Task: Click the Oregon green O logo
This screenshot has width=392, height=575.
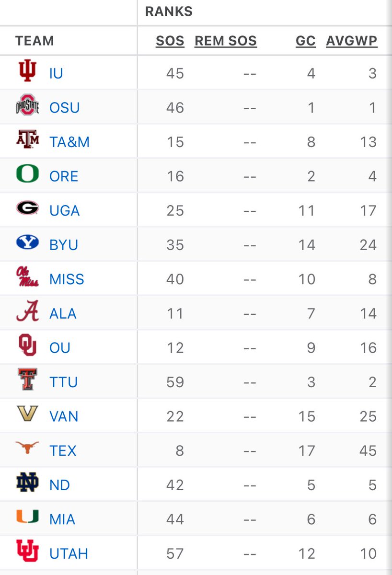Action: 27,175
